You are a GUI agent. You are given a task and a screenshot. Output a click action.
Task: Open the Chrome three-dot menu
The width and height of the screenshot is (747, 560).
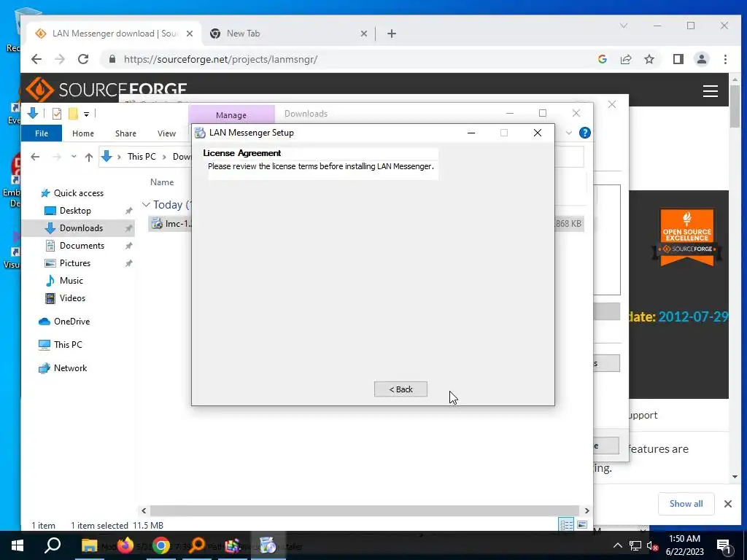725,59
